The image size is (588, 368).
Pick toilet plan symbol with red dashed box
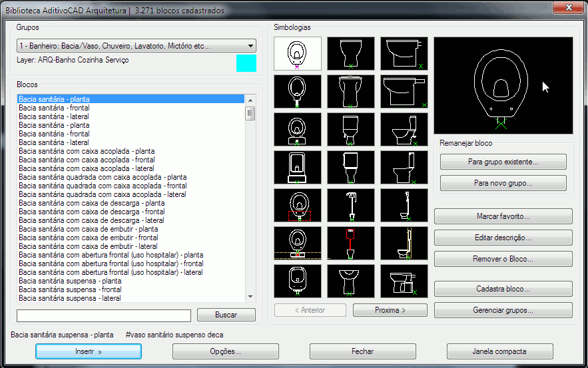coord(298,206)
